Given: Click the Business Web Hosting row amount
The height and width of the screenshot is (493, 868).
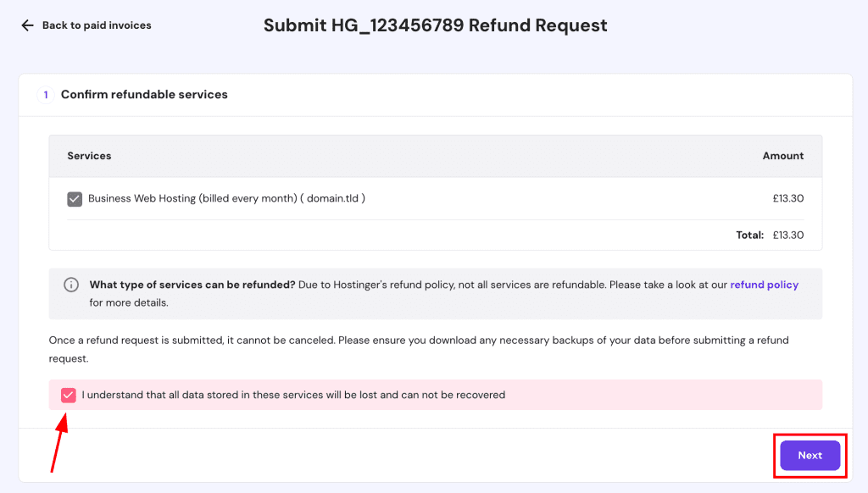Looking at the screenshot, I should pyautogui.click(x=787, y=199).
